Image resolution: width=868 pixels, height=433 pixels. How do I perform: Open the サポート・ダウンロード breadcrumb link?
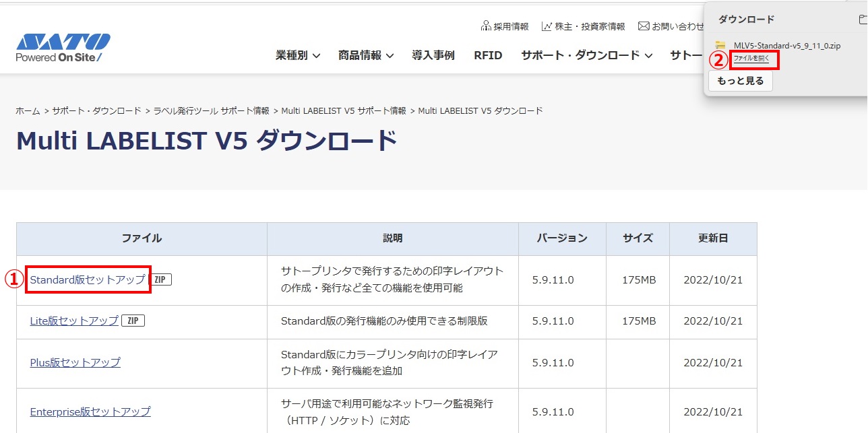click(x=96, y=110)
